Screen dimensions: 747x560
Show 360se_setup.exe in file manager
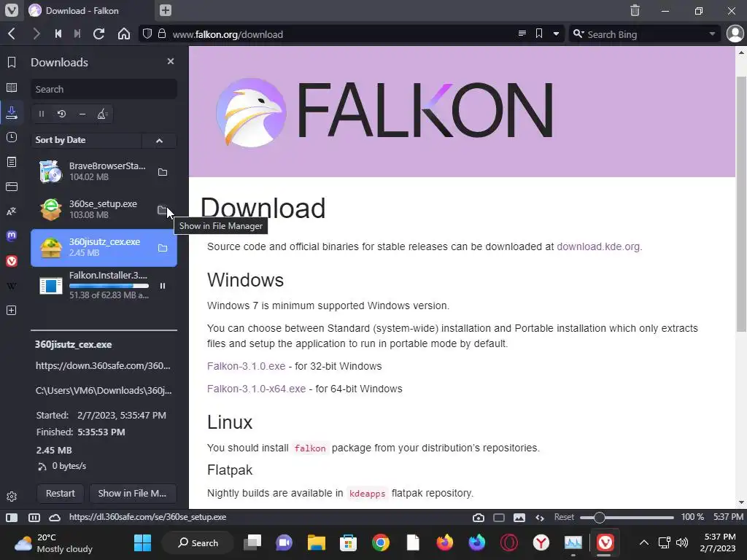[163, 210]
